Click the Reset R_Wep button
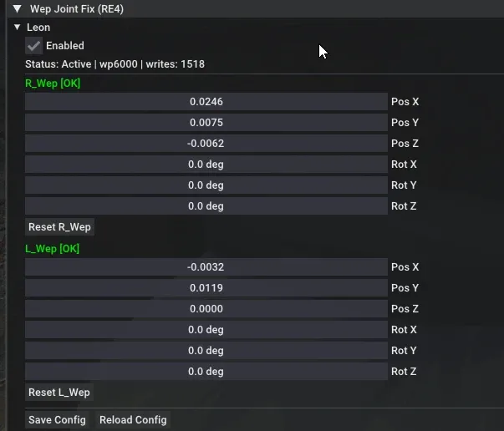This screenshot has width=504, height=431. click(59, 227)
